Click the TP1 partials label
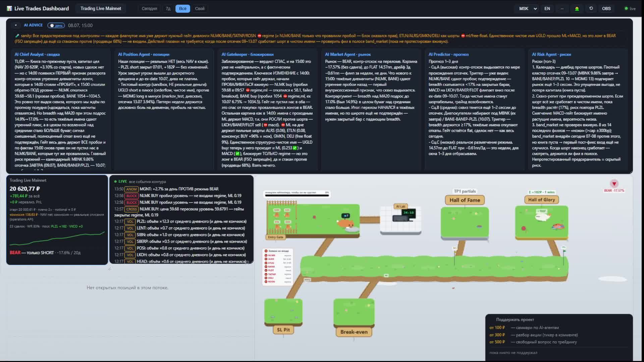 tap(465, 191)
